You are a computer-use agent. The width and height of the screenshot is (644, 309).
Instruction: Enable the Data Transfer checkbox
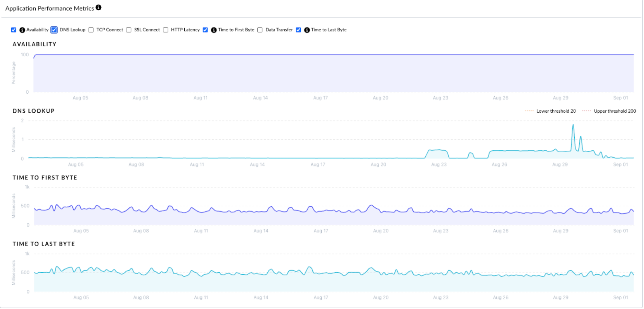[260, 30]
